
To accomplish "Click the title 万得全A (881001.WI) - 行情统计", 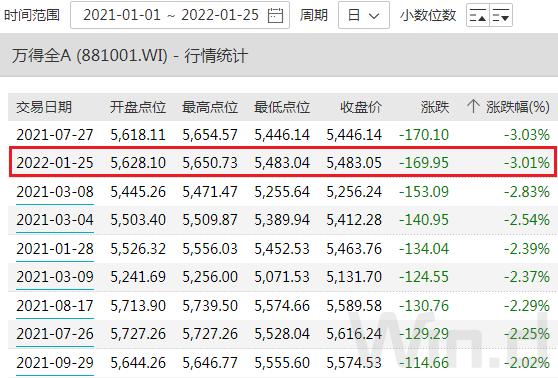I will [130, 56].
